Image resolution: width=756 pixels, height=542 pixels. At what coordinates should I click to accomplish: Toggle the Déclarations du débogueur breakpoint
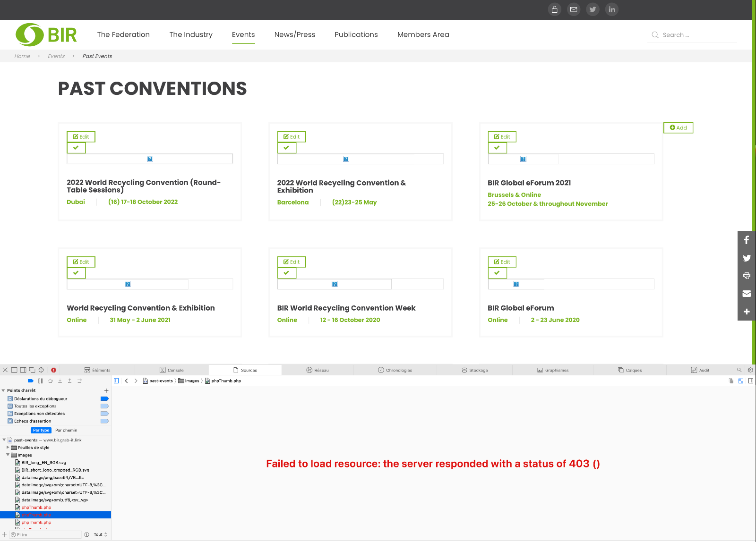[x=104, y=399]
